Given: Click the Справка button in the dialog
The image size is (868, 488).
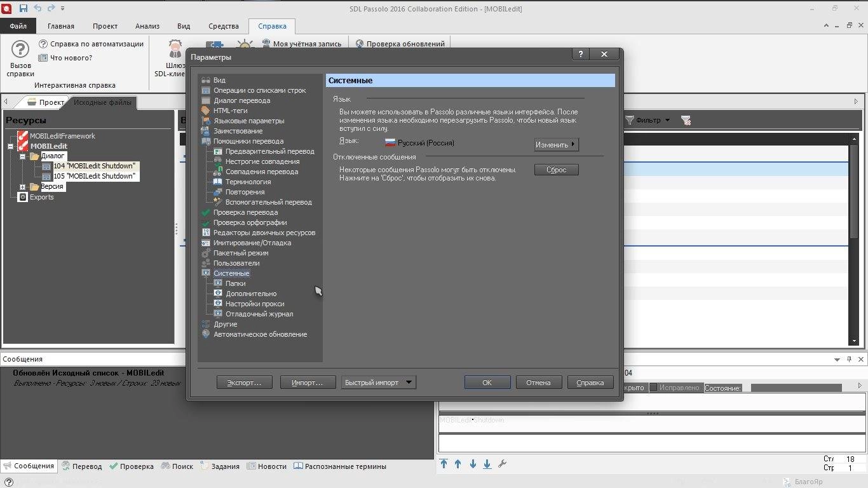Looking at the screenshot, I should coord(590,383).
